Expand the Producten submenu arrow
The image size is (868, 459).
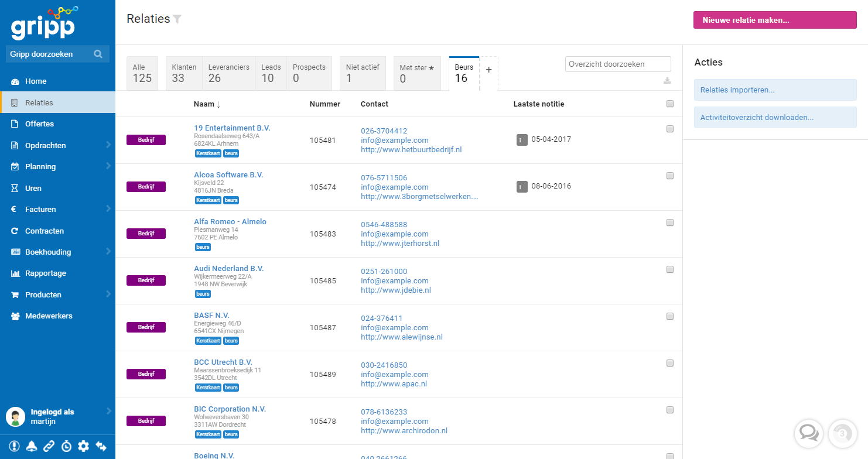pos(108,294)
